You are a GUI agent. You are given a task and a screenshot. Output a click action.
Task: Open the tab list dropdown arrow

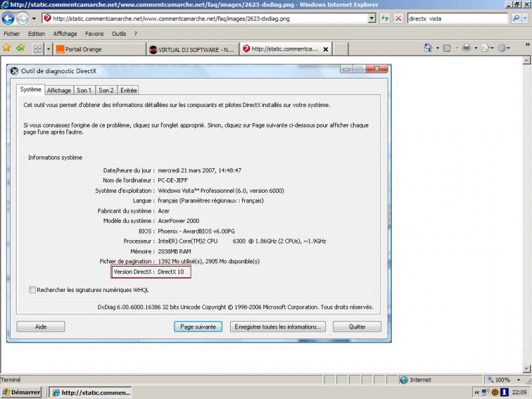(x=49, y=49)
